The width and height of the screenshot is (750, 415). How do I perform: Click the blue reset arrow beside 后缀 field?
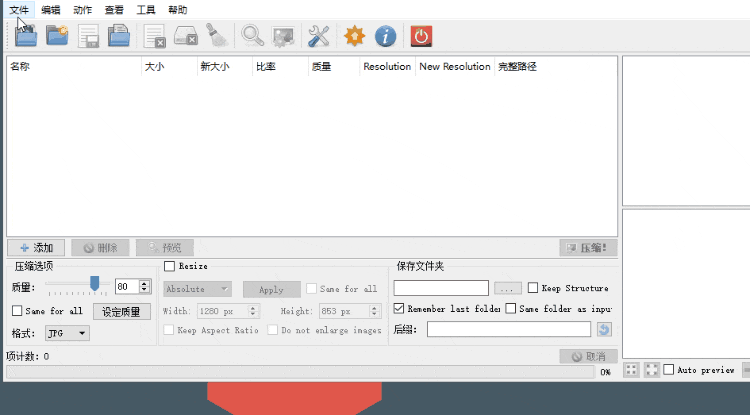point(604,329)
